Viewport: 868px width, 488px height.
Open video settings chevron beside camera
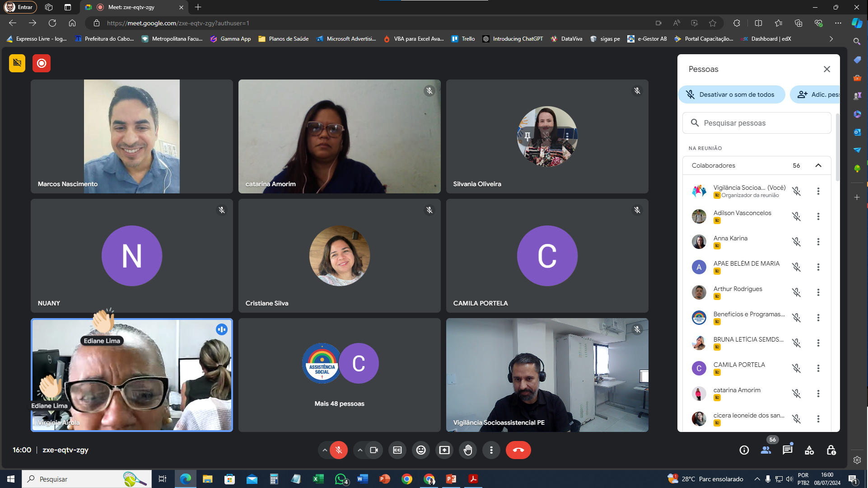click(x=360, y=450)
